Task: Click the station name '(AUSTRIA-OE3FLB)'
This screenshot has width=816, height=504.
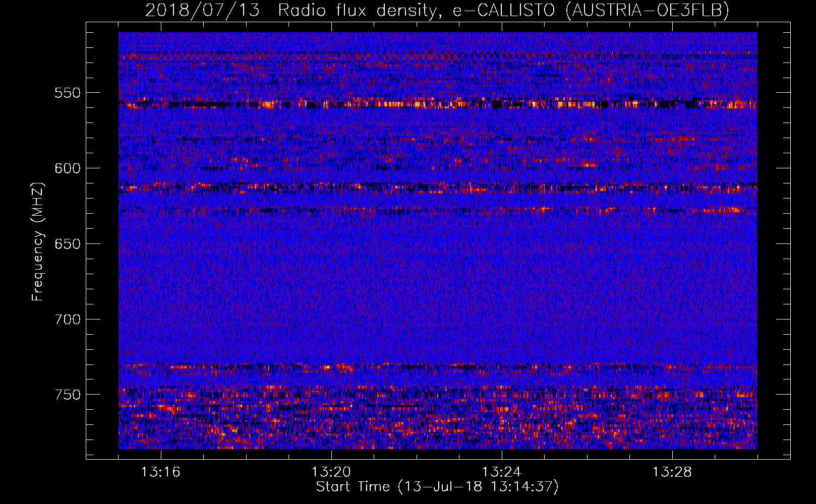Action: click(x=648, y=10)
